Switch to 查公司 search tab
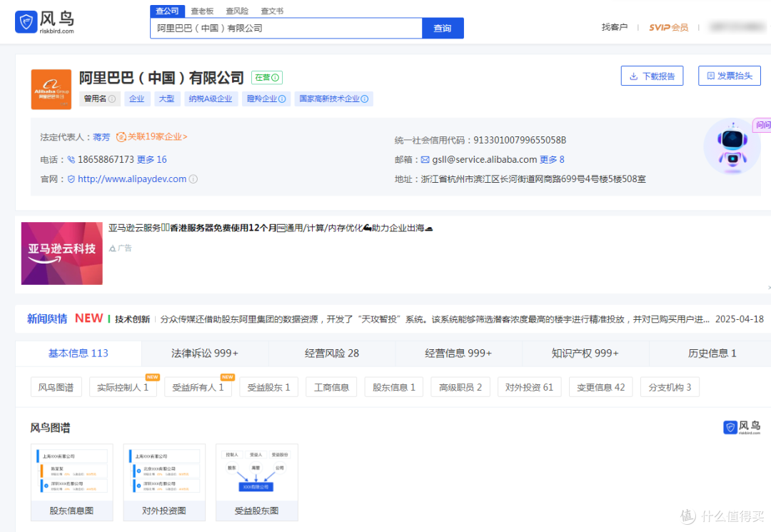This screenshot has width=771, height=532. (167, 11)
